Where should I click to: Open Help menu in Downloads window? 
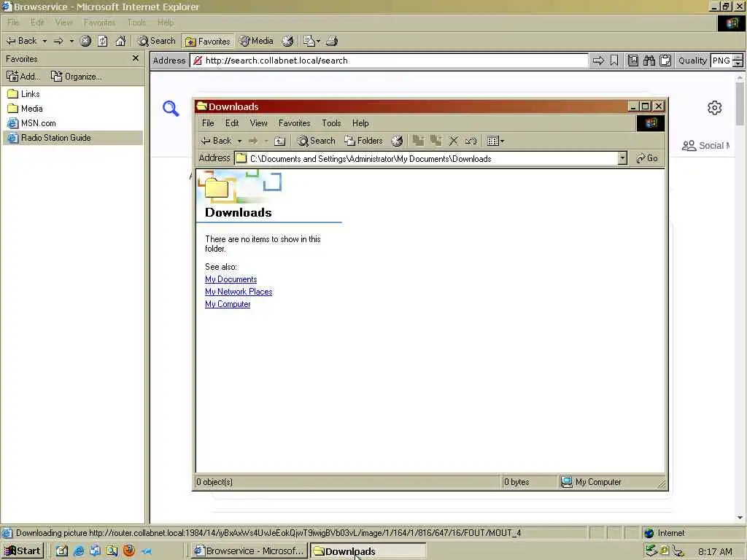(x=360, y=123)
